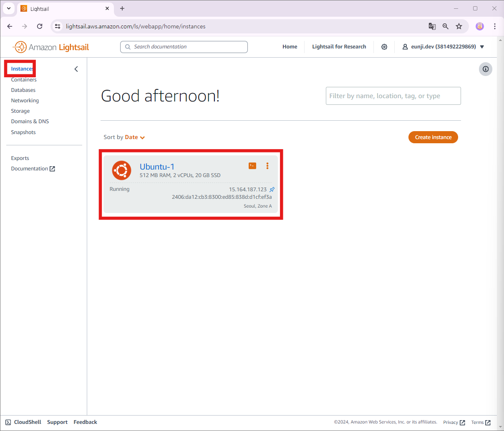The width and height of the screenshot is (504, 431).
Task: Open the Ubuntu-1 browser SSH terminal icon
Action: [252, 166]
